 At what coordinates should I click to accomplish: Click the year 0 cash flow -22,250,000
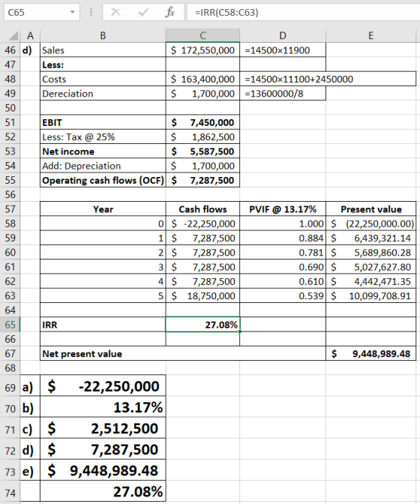202,223
